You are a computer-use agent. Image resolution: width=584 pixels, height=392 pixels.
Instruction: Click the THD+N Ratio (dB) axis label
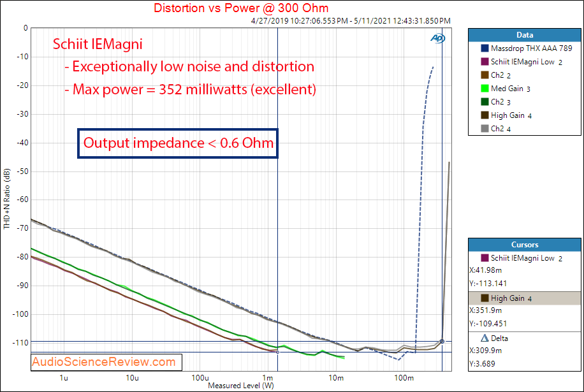[x=7, y=199]
